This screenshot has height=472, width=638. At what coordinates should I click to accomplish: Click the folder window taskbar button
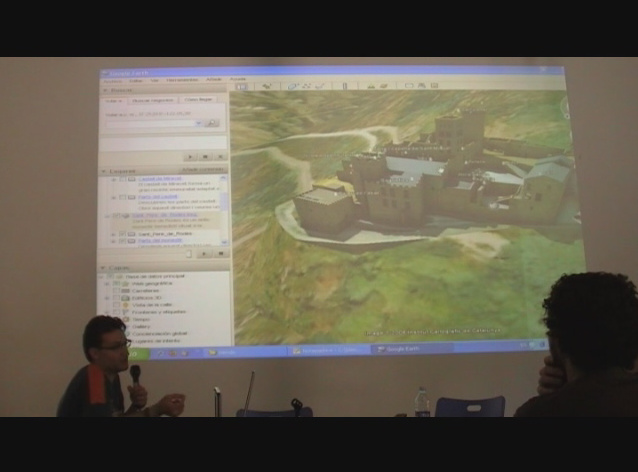click(244, 352)
